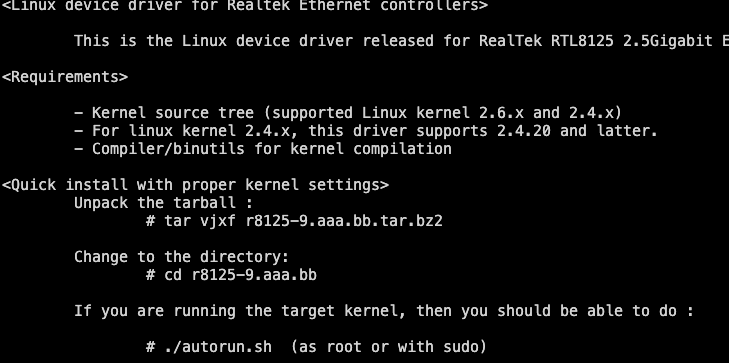The width and height of the screenshot is (729, 363).
Task: Click the "cd r8125-9.aaa.bb" command
Action: (x=240, y=275)
